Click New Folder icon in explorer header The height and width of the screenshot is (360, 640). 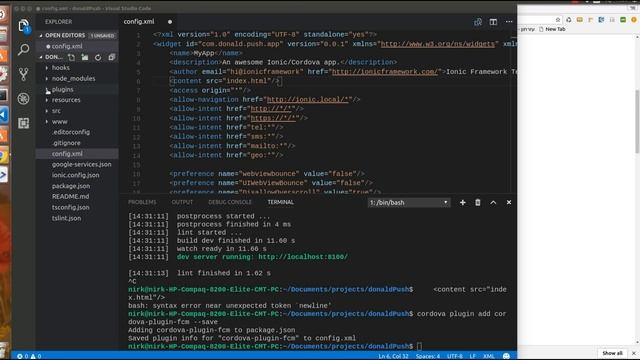(x=84, y=57)
